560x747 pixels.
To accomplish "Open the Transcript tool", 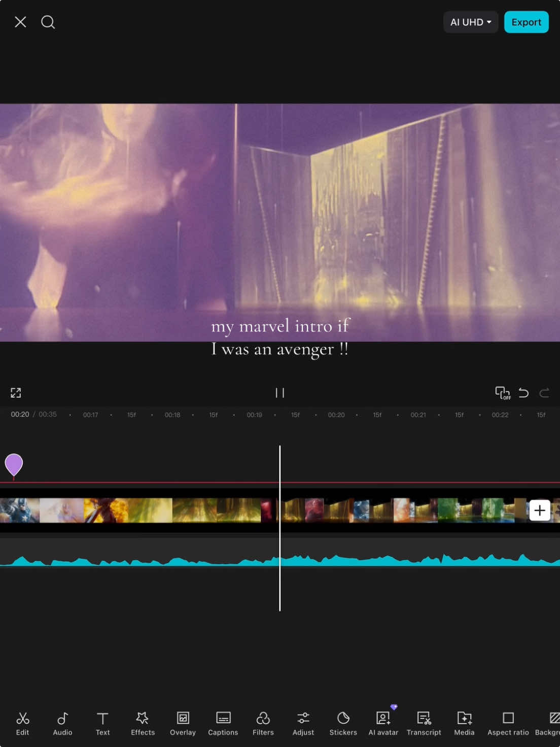I will pyautogui.click(x=424, y=724).
